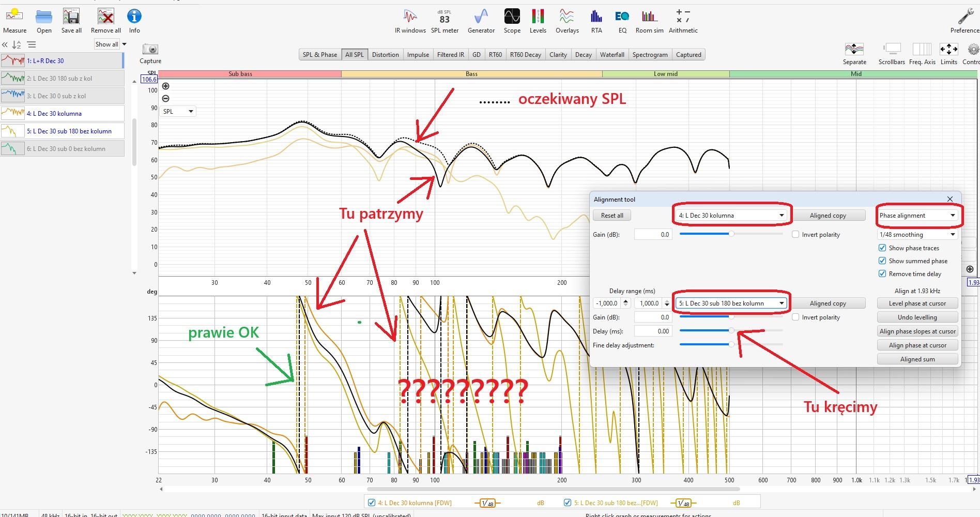Image resolution: width=980 pixels, height=517 pixels.
Task: Click the Align phase at cursor button
Action: (917, 345)
